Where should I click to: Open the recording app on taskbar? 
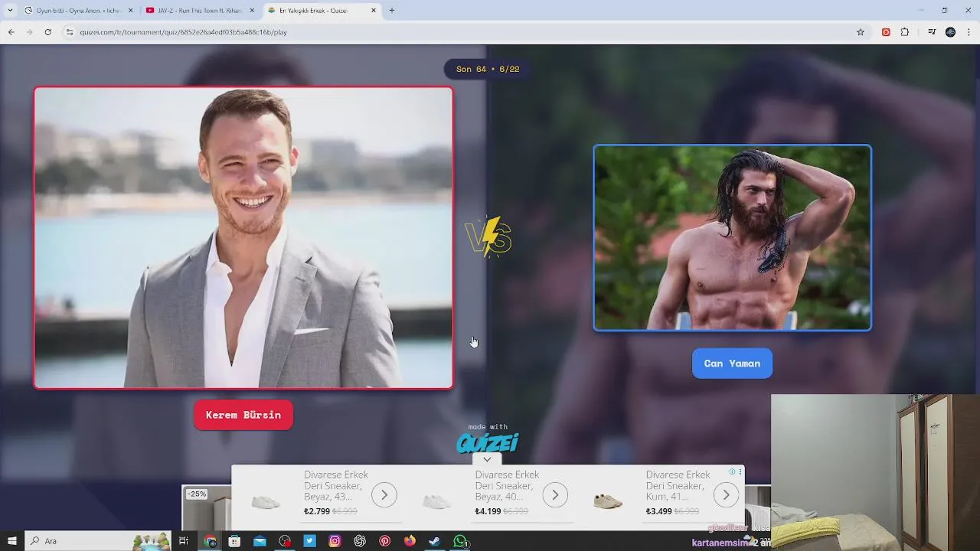tap(285, 541)
